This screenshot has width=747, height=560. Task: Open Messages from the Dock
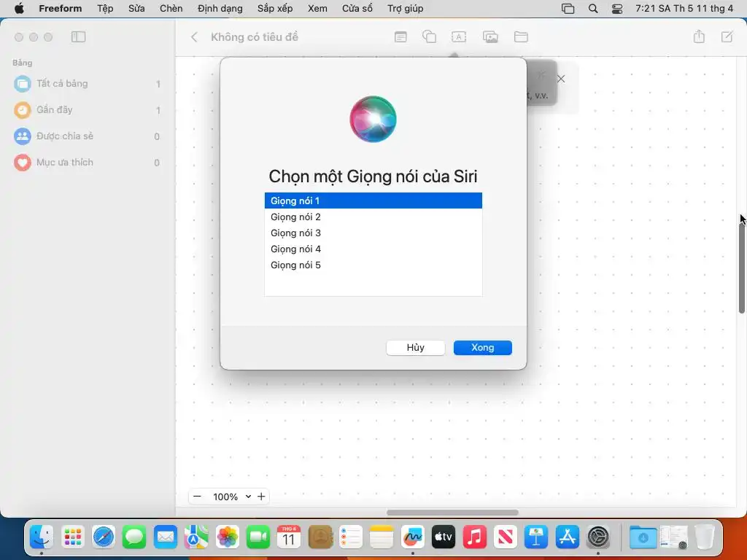click(x=134, y=537)
